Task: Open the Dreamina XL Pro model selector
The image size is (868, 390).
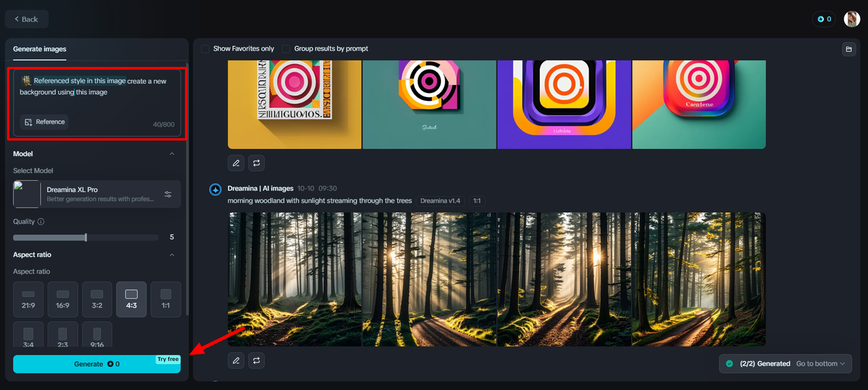Action: click(x=97, y=194)
